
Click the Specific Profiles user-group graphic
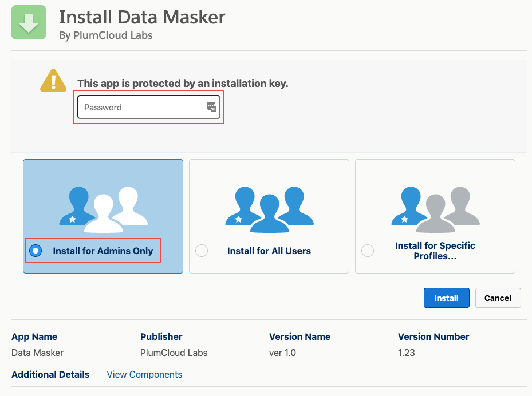click(x=435, y=209)
